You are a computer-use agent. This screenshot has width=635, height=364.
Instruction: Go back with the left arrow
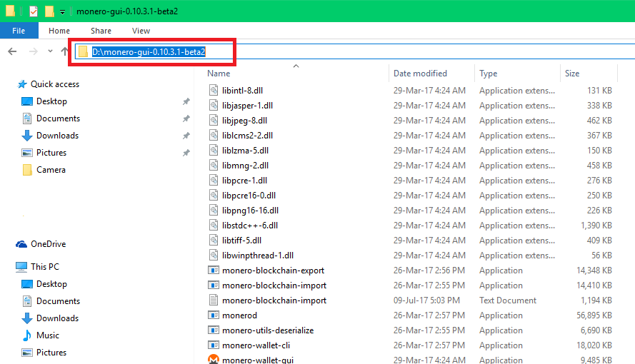[13, 51]
